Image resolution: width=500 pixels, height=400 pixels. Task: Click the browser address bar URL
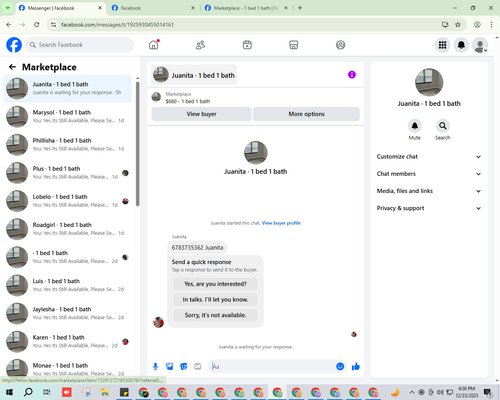(x=117, y=25)
